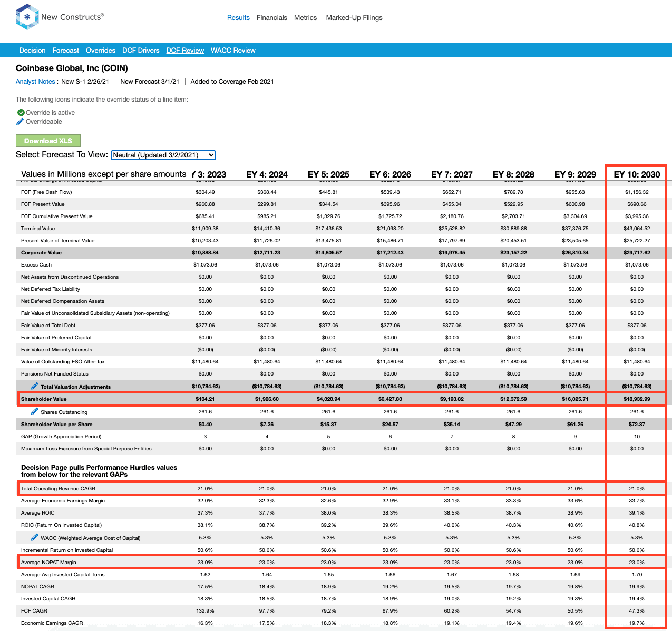Viewport: 672px width, 631px height.
Task: Click the 1.70 invested capital turns cell
Action: coord(637,575)
